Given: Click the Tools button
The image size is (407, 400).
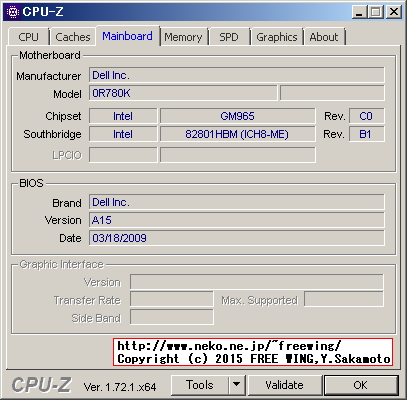Looking at the screenshot, I should coord(200,385).
